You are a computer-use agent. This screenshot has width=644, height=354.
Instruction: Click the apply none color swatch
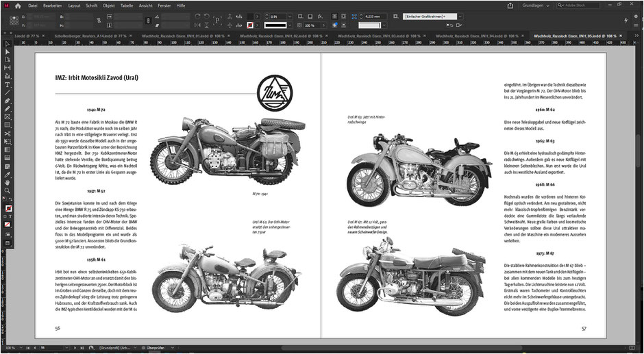(8, 225)
